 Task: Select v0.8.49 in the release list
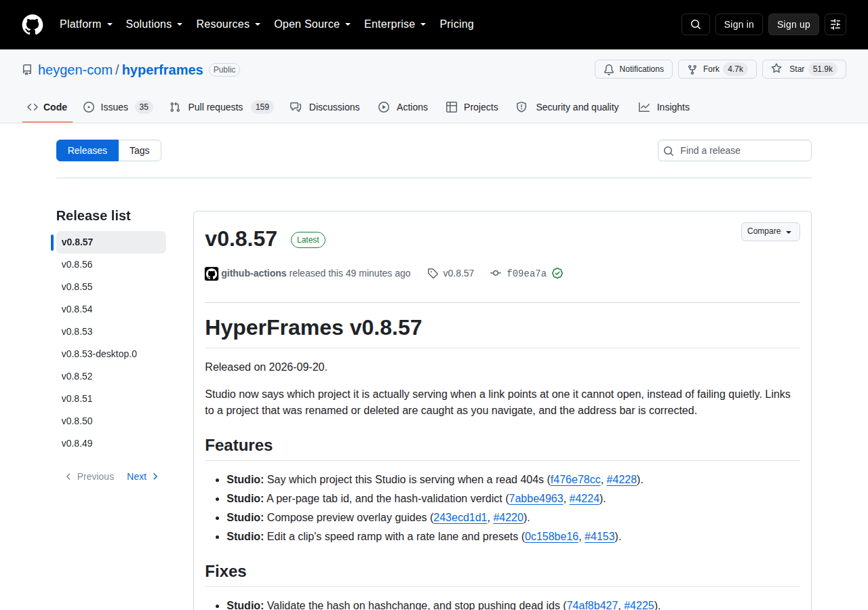pyautogui.click(x=111, y=443)
